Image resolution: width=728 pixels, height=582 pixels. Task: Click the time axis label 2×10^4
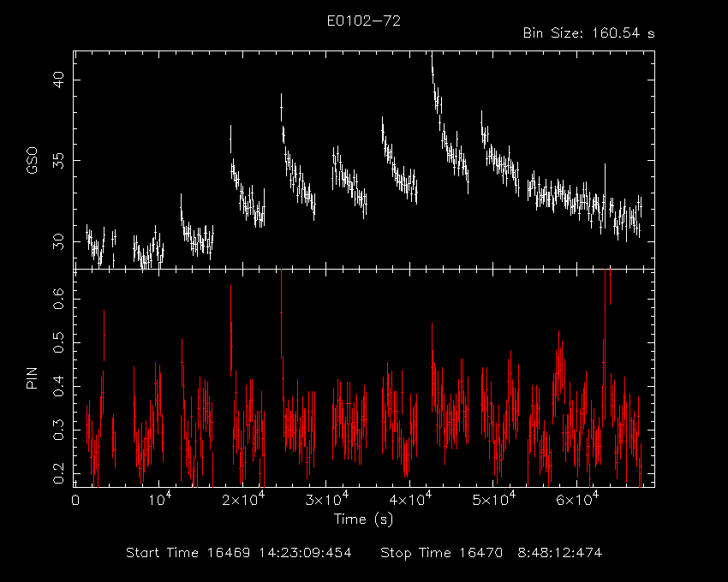coord(243,499)
